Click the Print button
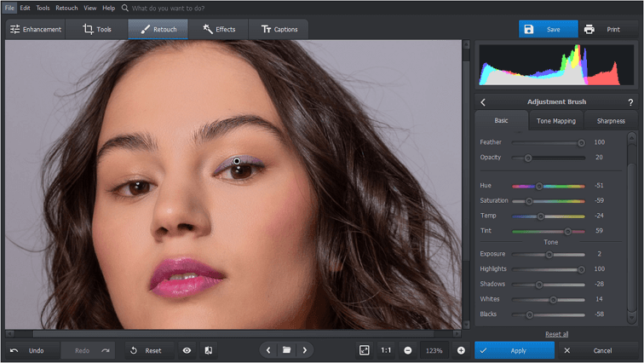The width and height of the screenshot is (644, 363). (x=608, y=29)
